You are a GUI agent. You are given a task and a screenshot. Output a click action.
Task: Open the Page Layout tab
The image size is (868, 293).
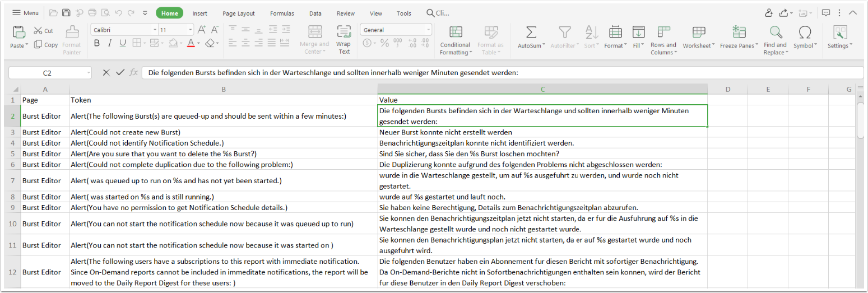pos(238,13)
